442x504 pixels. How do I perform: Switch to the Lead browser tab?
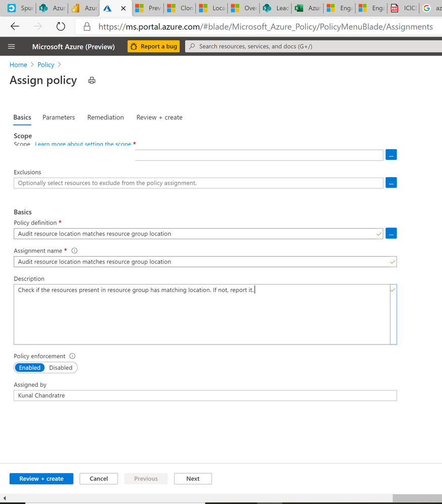pyautogui.click(x=276, y=8)
